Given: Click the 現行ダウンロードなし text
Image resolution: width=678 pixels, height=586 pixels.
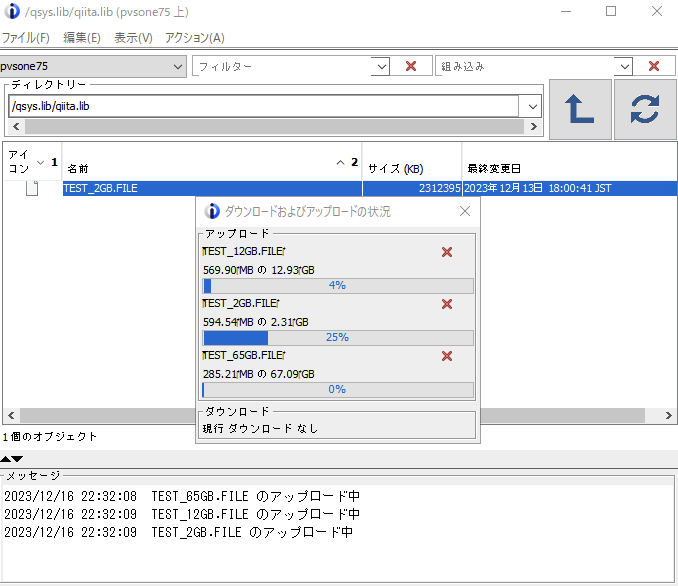Looking at the screenshot, I should click(260, 429).
